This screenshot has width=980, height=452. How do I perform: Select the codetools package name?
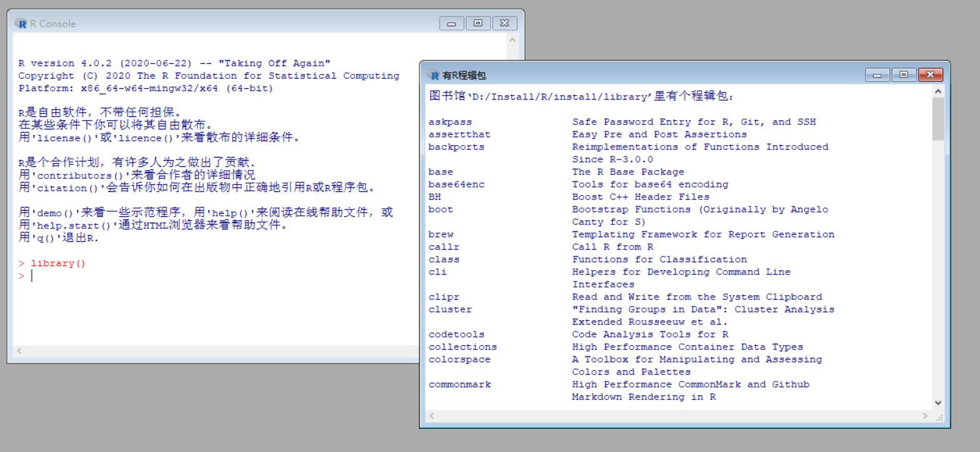pos(456,334)
